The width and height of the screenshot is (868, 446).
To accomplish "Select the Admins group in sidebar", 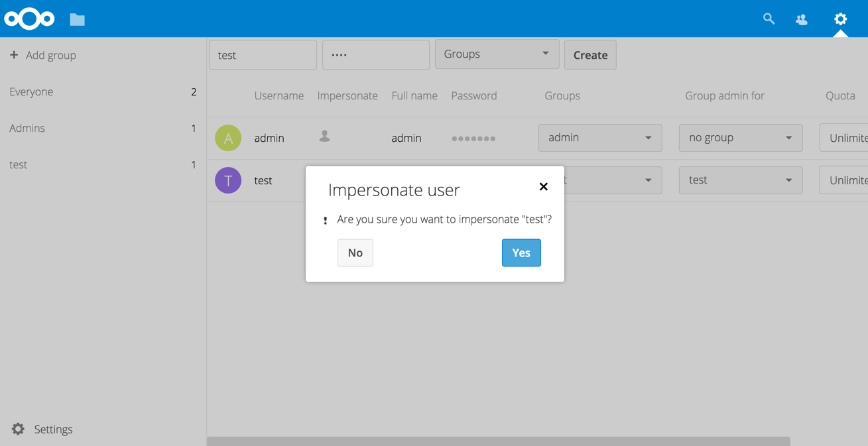I will (x=27, y=128).
